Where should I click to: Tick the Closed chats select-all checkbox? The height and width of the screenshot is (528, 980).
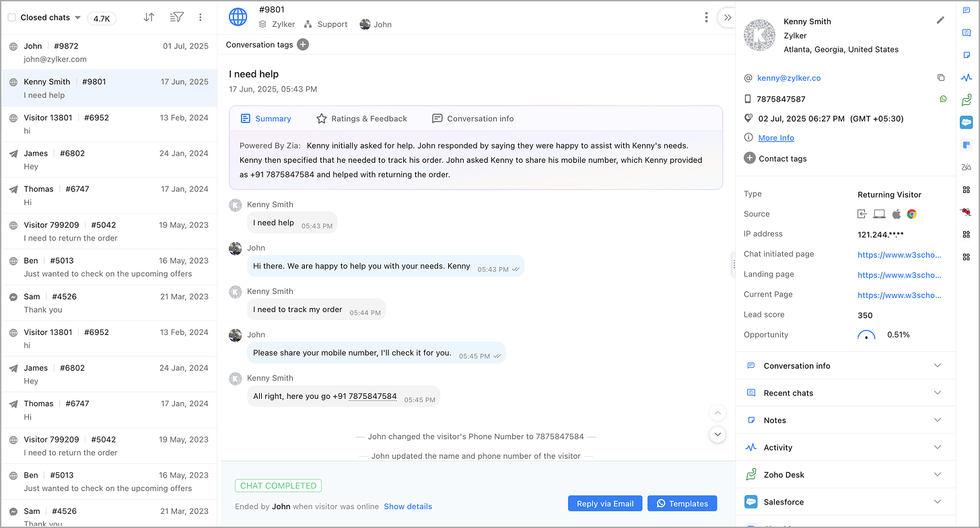click(x=11, y=17)
